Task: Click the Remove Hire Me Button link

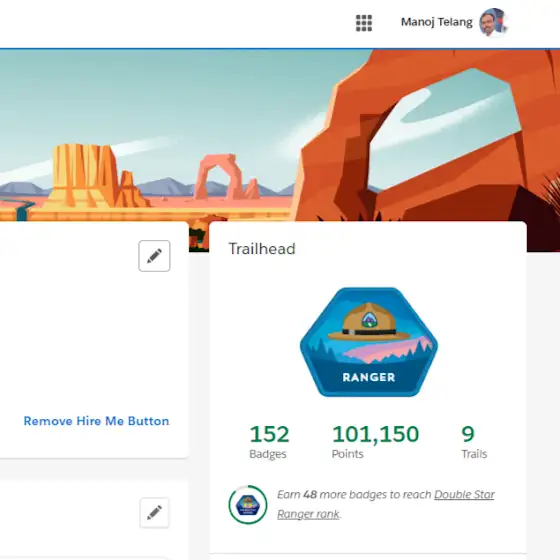Action: [96, 421]
